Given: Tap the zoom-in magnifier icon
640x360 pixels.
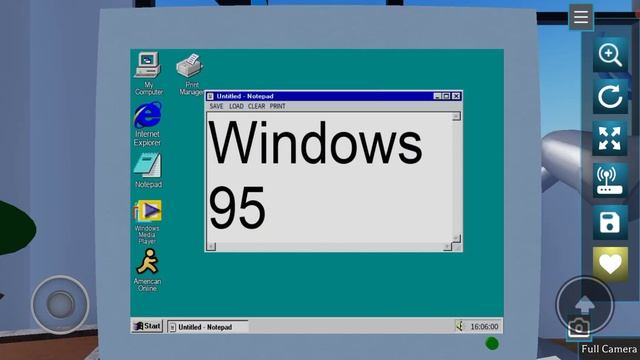Looking at the screenshot, I should [610, 55].
